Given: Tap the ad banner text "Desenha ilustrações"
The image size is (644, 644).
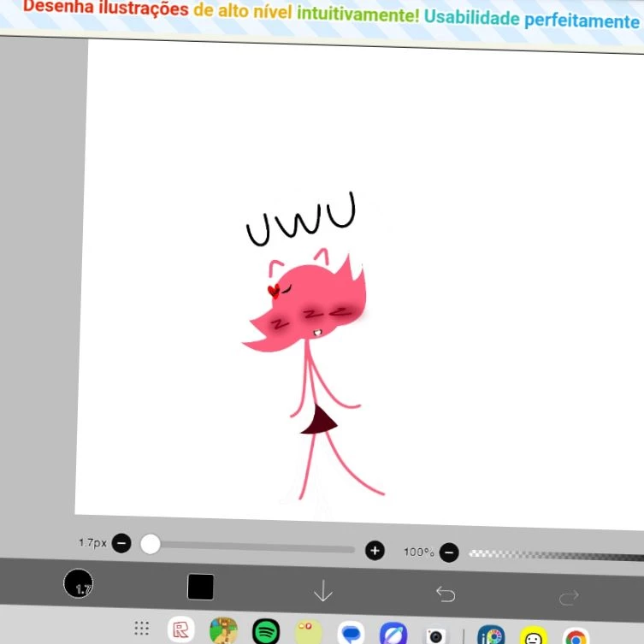Looking at the screenshot, I should pos(105,8).
